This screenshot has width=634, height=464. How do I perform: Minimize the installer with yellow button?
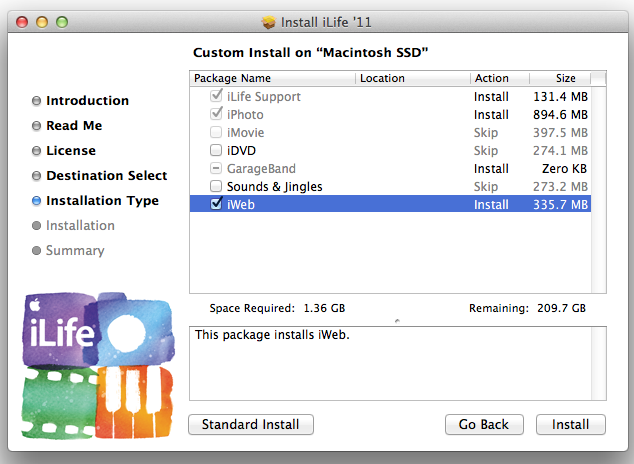[x=42, y=22]
